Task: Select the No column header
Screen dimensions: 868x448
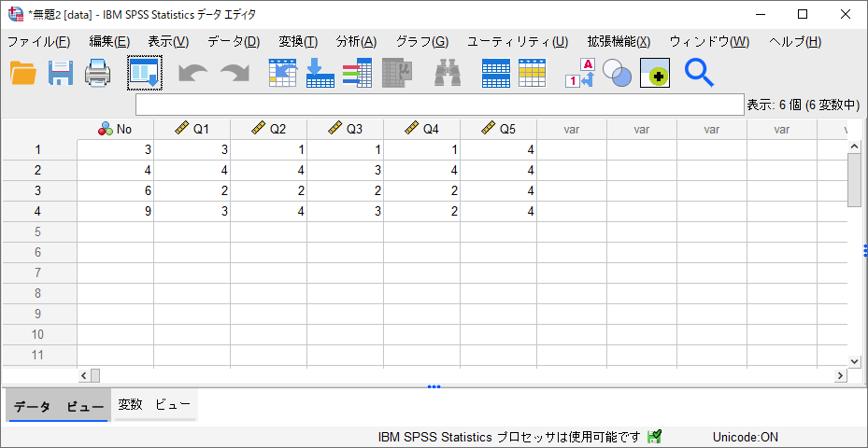Action: 115,130
